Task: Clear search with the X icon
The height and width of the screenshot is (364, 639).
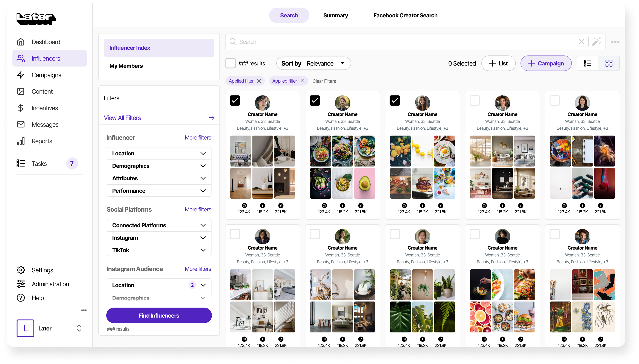Action: [581, 42]
